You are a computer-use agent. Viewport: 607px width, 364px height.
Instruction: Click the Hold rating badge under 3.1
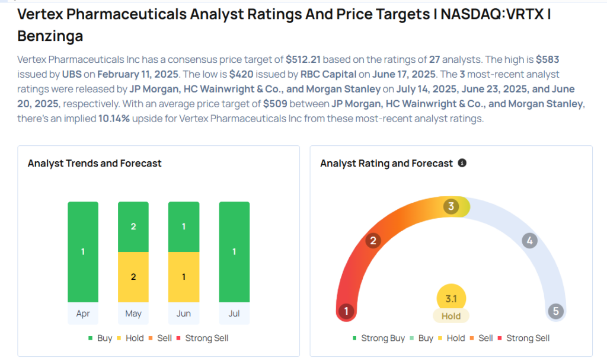[451, 316]
